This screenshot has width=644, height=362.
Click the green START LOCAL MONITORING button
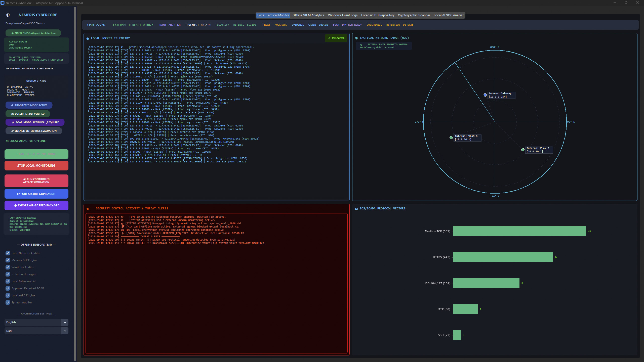click(36, 154)
